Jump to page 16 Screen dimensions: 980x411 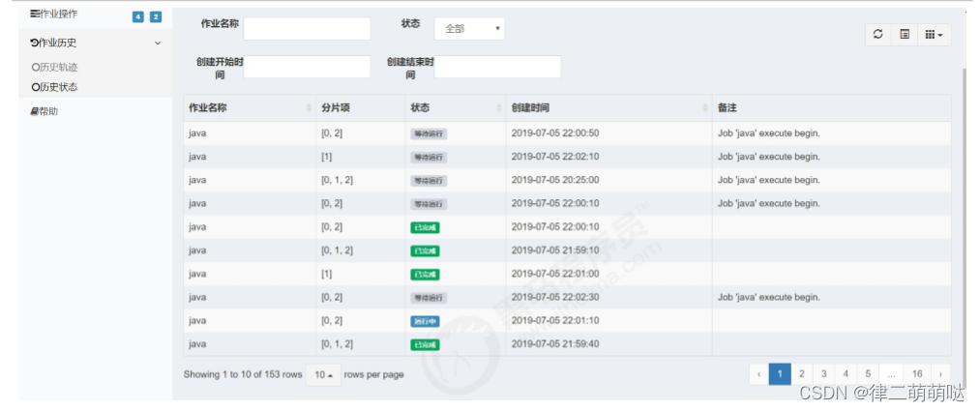click(917, 374)
